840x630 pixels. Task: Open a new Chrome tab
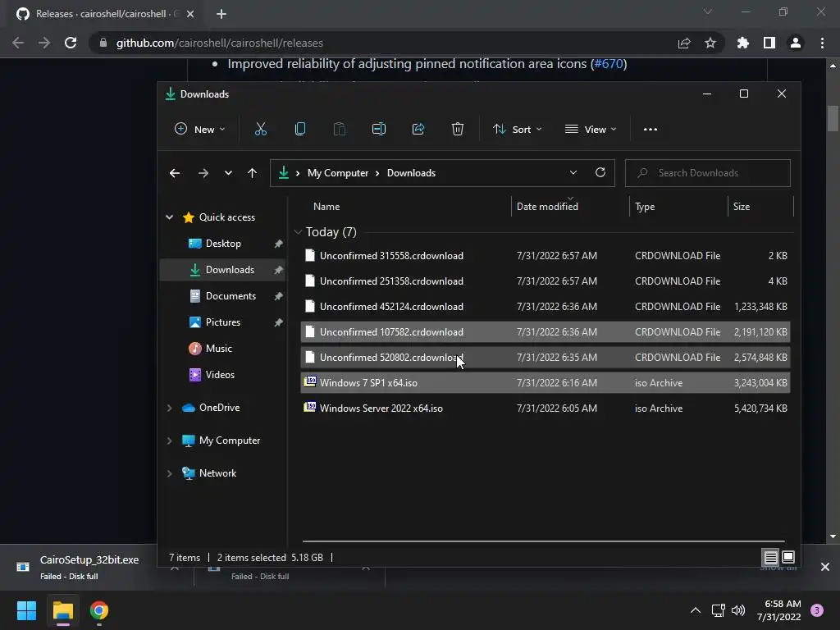pos(221,14)
